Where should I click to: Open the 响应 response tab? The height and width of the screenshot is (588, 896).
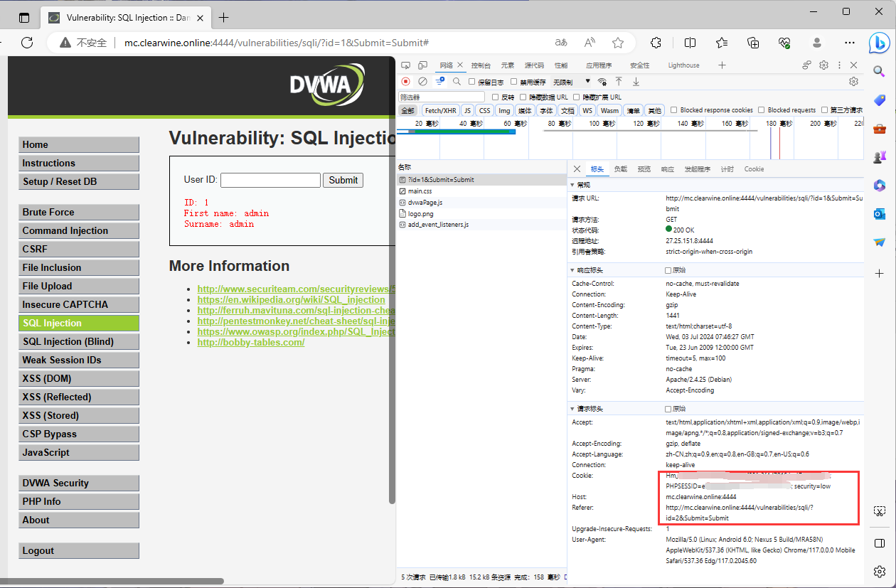[x=667, y=169]
